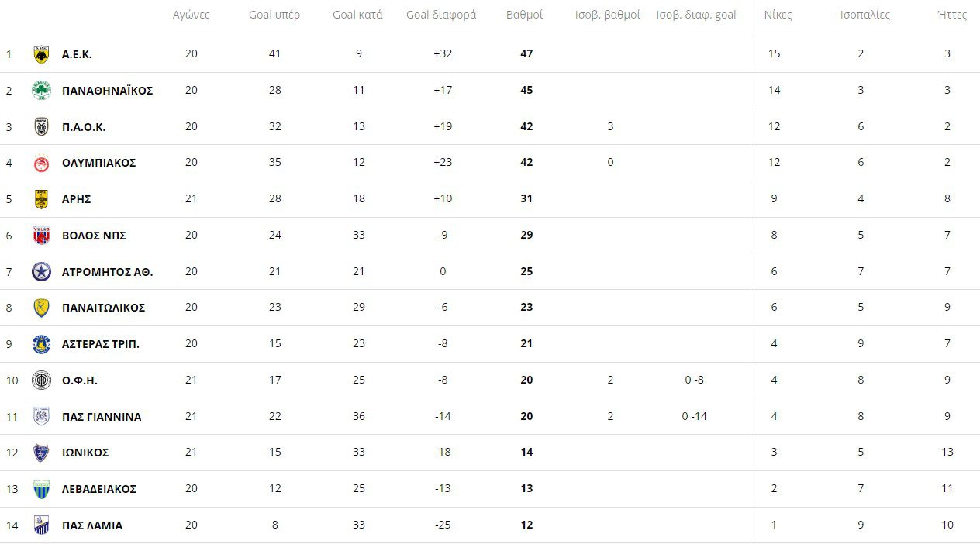The height and width of the screenshot is (544, 980).
Task: Click the Νίκες column header
Action: click(x=778, y=15)
